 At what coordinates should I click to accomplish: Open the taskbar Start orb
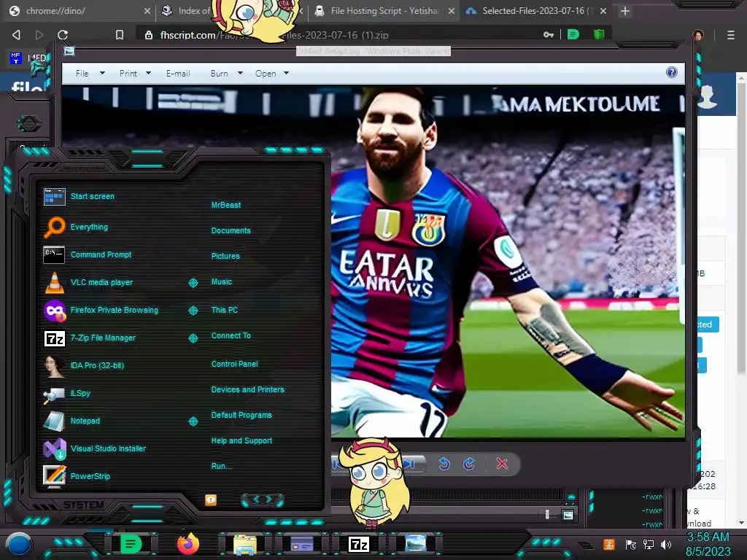[18, 544]
